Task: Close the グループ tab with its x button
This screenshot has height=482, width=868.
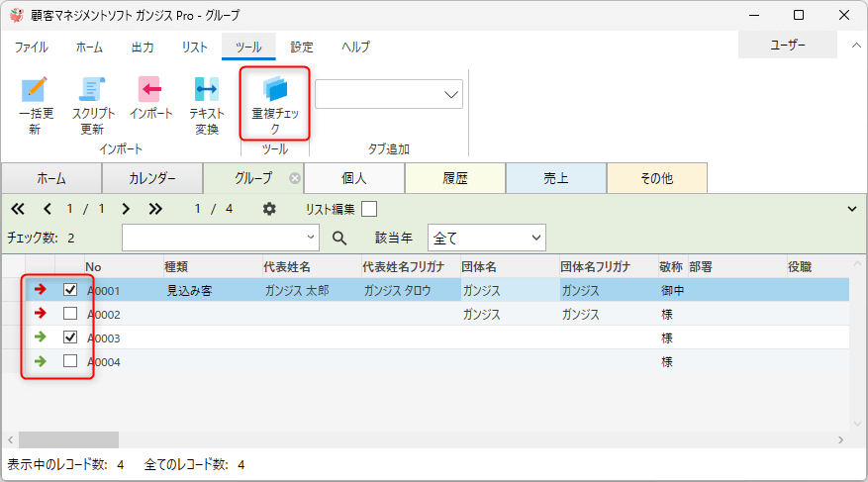Action: pyautogui.click(x=294, y=178)
